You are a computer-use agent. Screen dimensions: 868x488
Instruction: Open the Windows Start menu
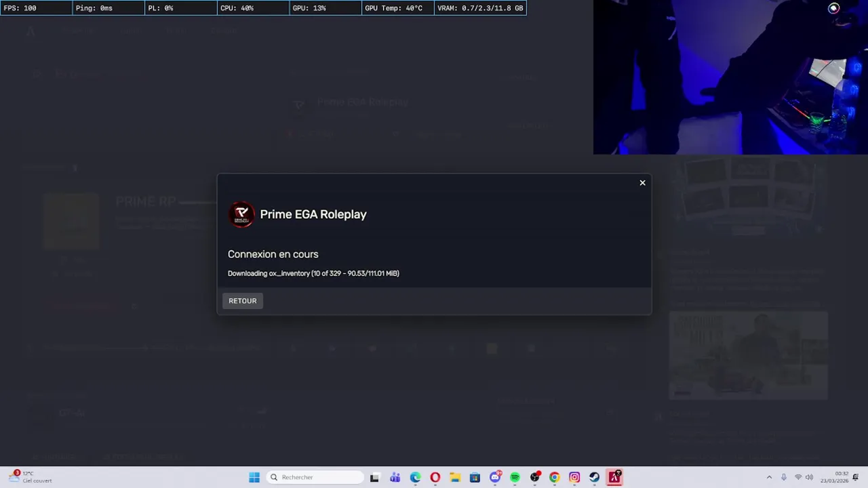coord(254,477)
